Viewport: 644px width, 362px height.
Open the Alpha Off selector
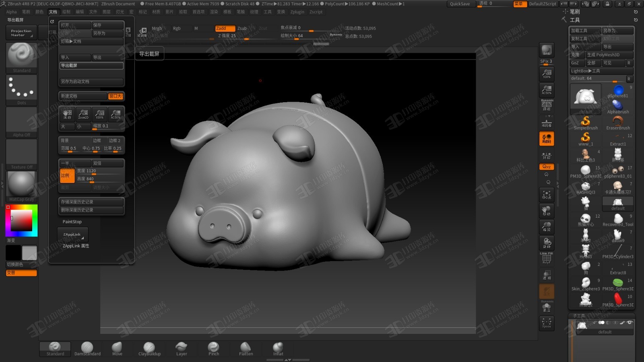22,122
